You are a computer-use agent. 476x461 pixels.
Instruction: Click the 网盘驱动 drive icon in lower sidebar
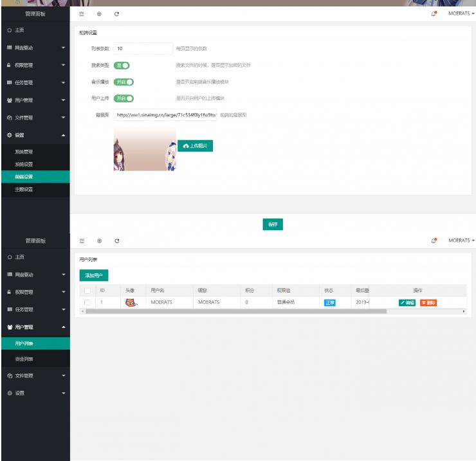coord(10,275)
